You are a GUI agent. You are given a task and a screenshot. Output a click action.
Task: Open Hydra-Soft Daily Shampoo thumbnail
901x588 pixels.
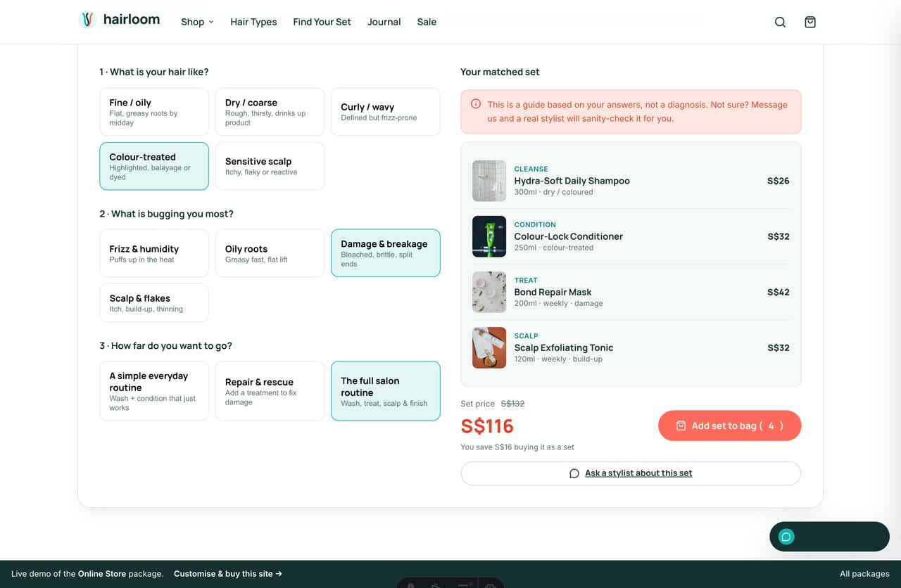489,181
